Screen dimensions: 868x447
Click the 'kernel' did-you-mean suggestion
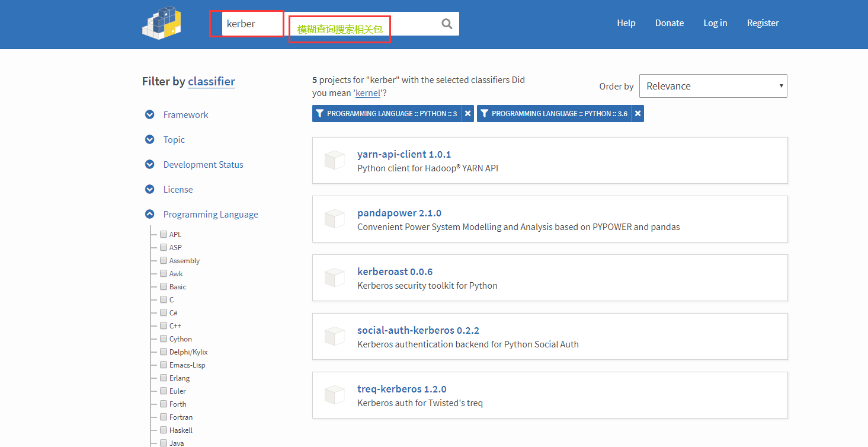[368, 93]
